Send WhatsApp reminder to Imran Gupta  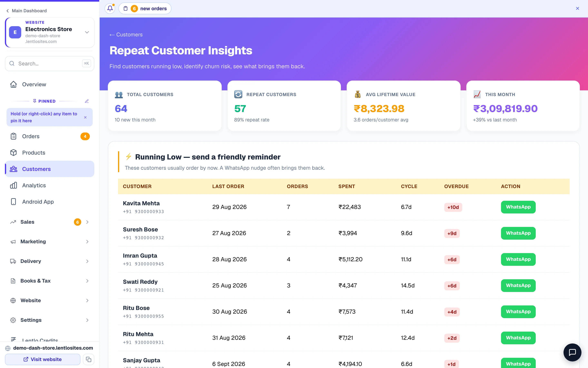click(518, 259)
